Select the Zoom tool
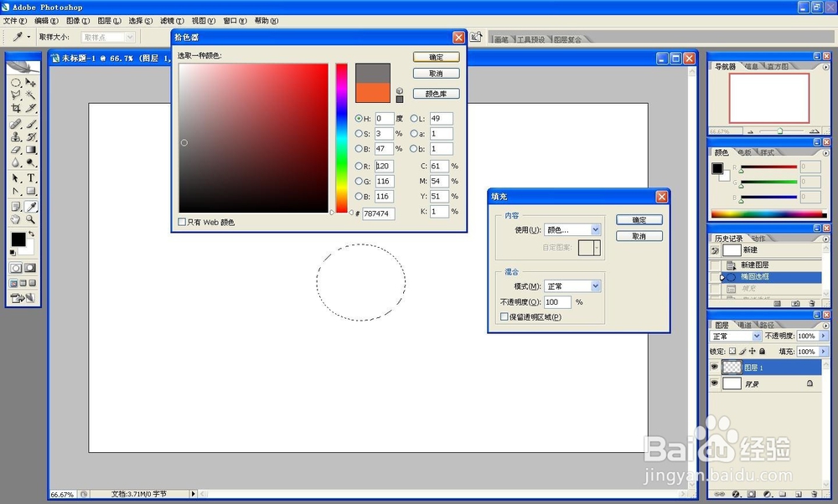 [x=31, y=219]
